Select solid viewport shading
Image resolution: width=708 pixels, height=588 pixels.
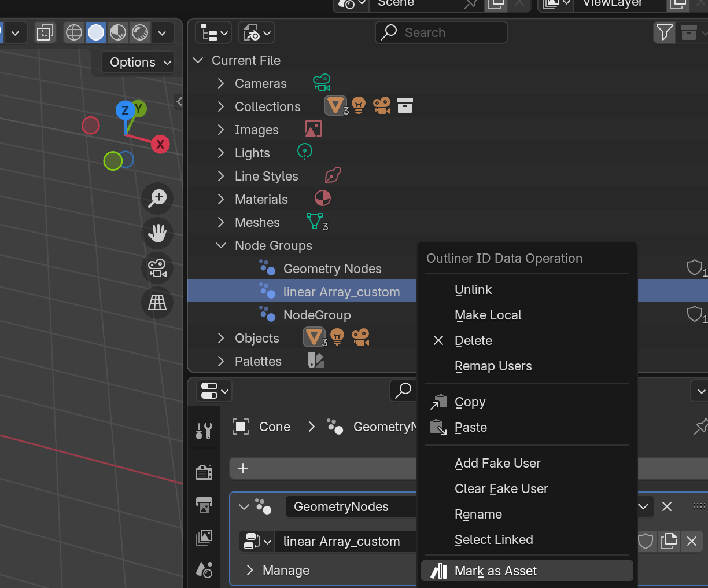pyautogui.click(x=96, y=32)
